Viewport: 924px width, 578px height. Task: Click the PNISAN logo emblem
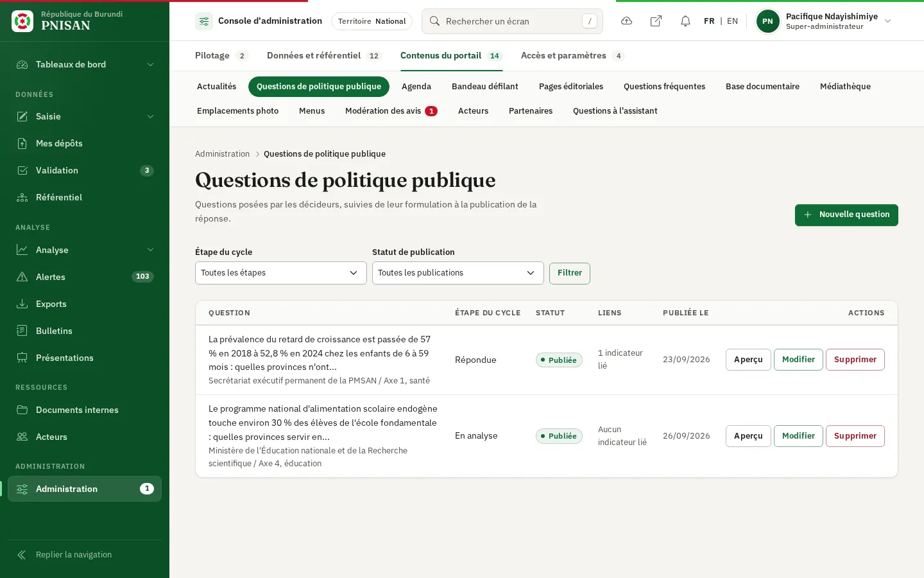[x=22, y=21]
